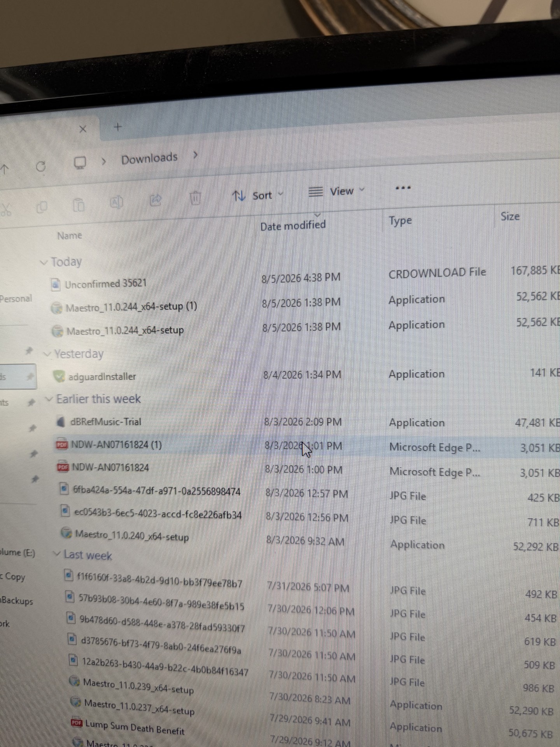Sort files by the Name column
The height and width of the screenshot is (747, 560).
pyautogui.click(x=70, y=235)
